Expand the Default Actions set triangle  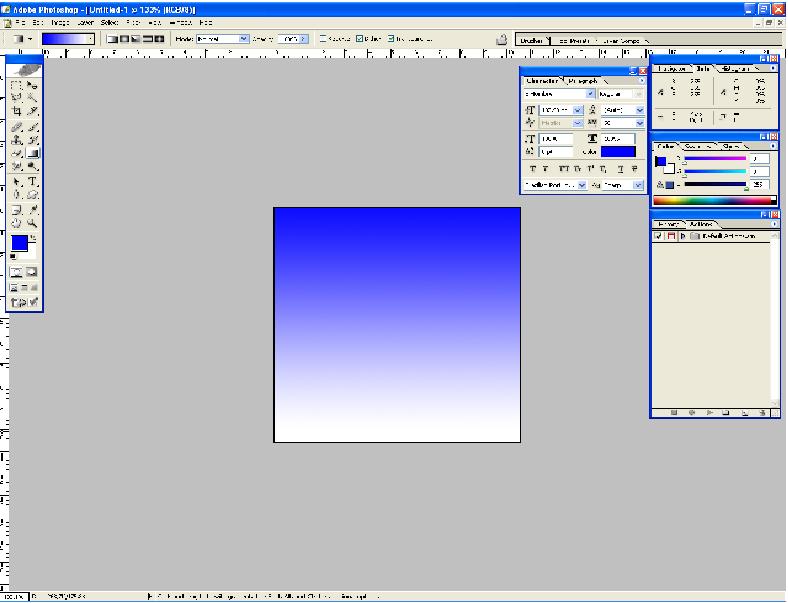tap(683, 236)
